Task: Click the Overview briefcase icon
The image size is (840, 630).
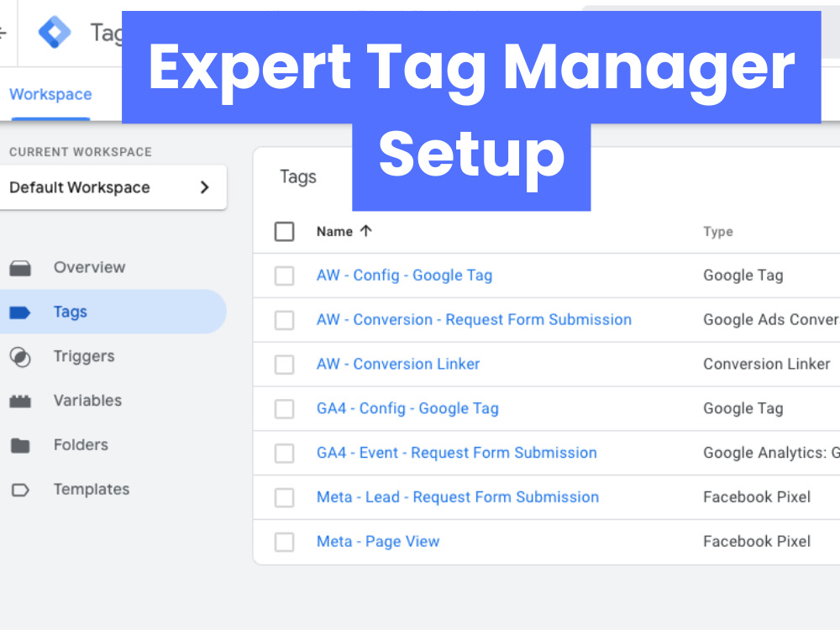Action: 20,268
